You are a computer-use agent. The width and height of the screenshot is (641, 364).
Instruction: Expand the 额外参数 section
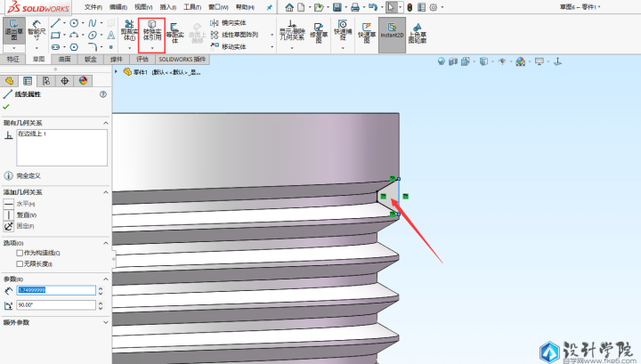coord(105,322)
